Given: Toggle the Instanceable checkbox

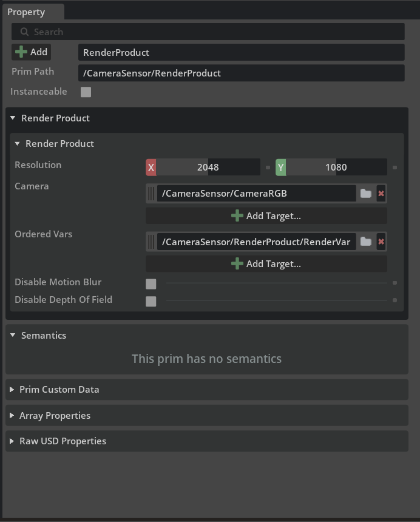Looking at the screenshot, I should (x=86, y=92).
